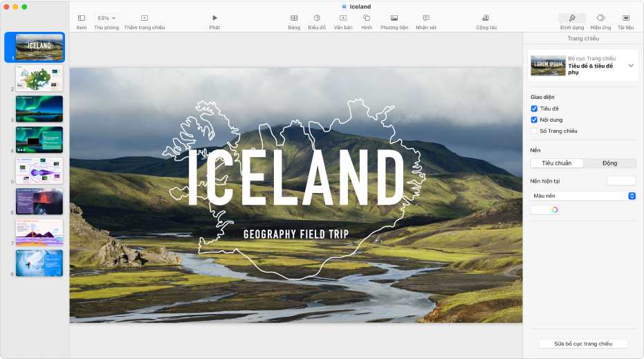Open the Biểu đồ chart icon

point(317,18)
